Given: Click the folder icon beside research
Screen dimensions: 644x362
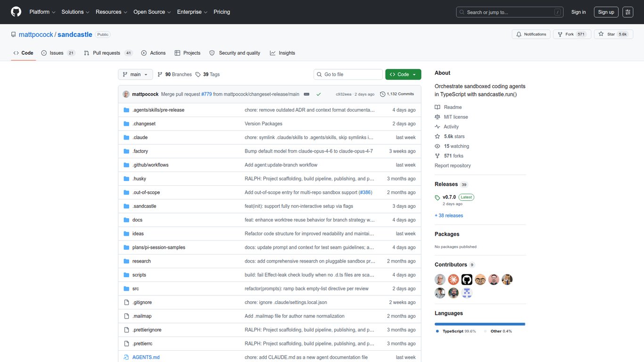Looking at the screenshot, I should click(x=126, y=261).
